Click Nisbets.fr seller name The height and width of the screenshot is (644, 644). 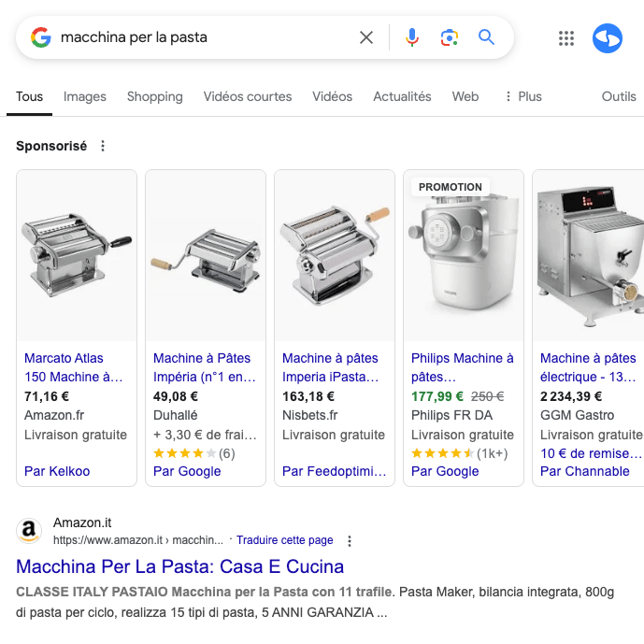[x=309, y=415]
